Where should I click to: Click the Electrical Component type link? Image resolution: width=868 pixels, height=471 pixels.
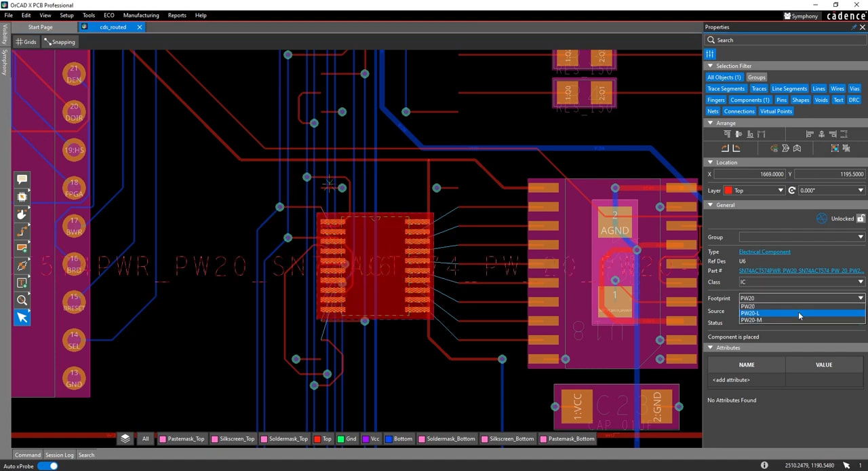pos(764,252)
